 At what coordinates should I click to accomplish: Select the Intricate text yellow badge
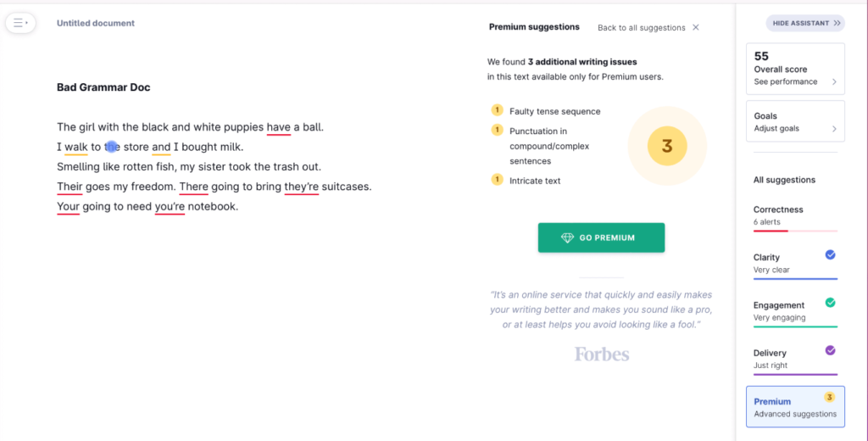(497, 180)
